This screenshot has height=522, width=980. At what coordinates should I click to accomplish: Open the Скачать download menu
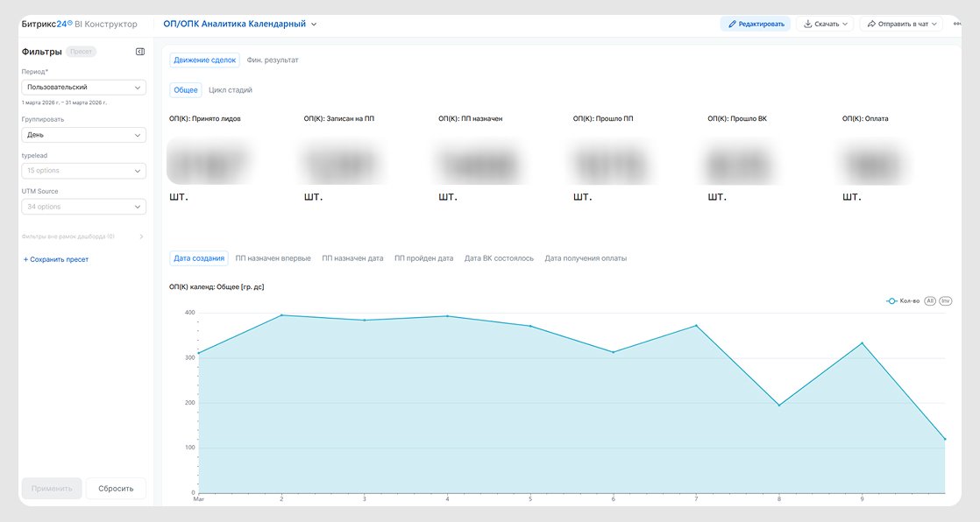(x=825, y=24)
